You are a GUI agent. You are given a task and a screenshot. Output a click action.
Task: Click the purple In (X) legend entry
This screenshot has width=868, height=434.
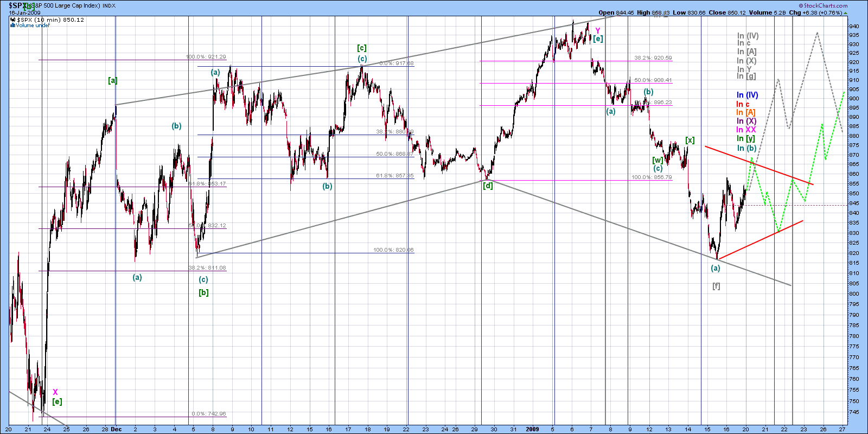(x=746, y=121)
